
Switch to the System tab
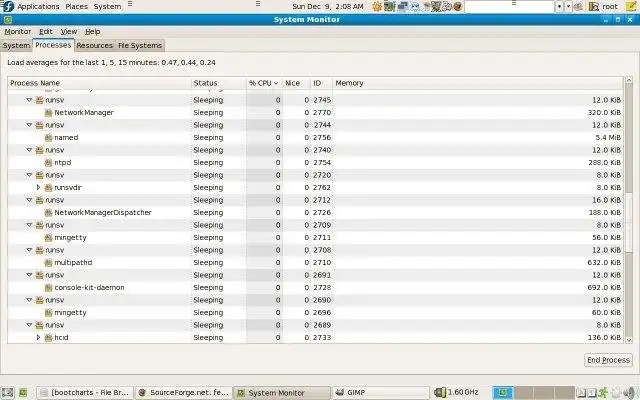(16, 46)
